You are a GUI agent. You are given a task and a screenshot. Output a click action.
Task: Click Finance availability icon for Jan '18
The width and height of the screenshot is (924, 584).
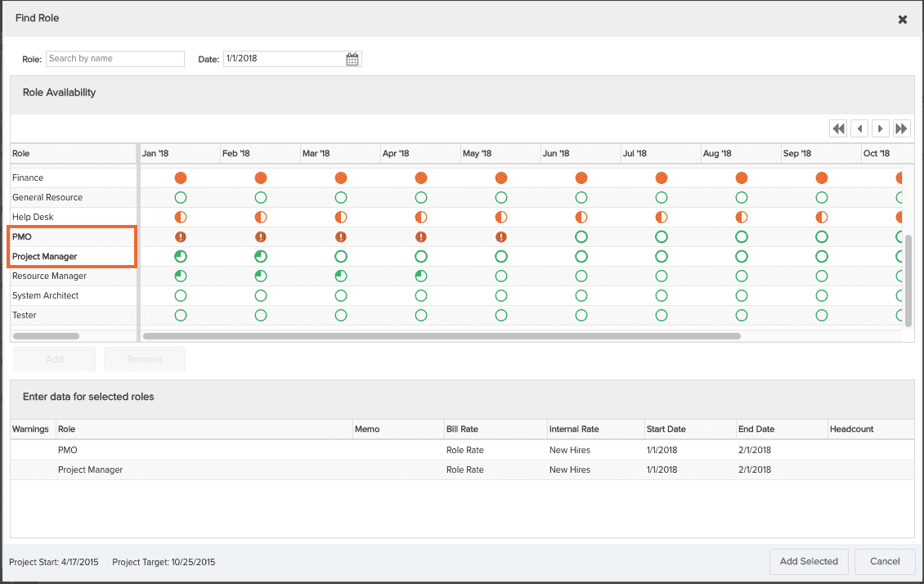point(181,178)
